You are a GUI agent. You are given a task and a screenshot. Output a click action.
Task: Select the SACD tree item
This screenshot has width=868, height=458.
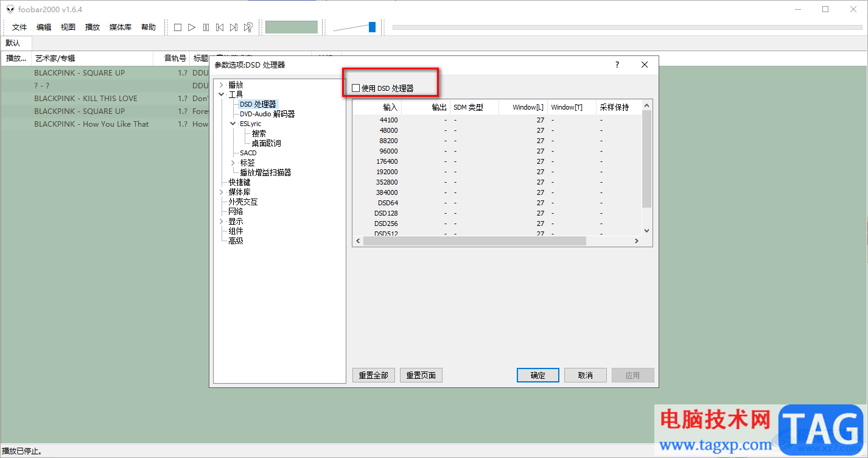[x=248, y=153]
